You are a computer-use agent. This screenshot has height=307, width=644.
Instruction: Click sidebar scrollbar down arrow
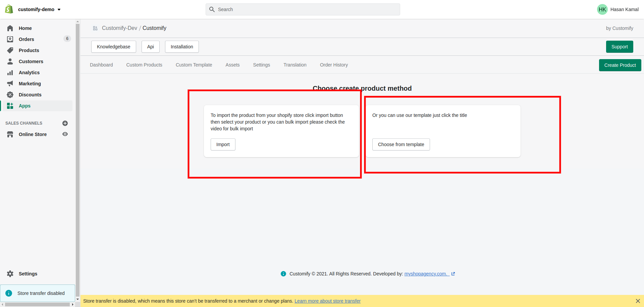point(78,299)
